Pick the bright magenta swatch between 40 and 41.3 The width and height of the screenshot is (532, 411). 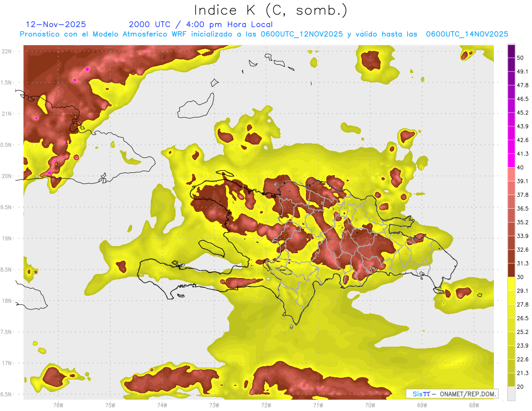[x=512, y=160]
